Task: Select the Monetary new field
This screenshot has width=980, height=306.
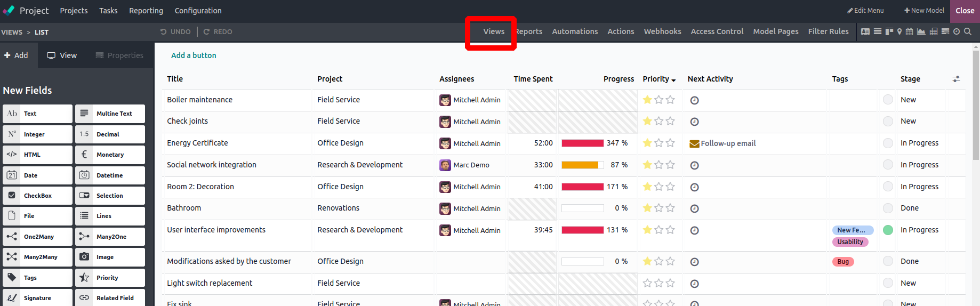Action: 110,155
